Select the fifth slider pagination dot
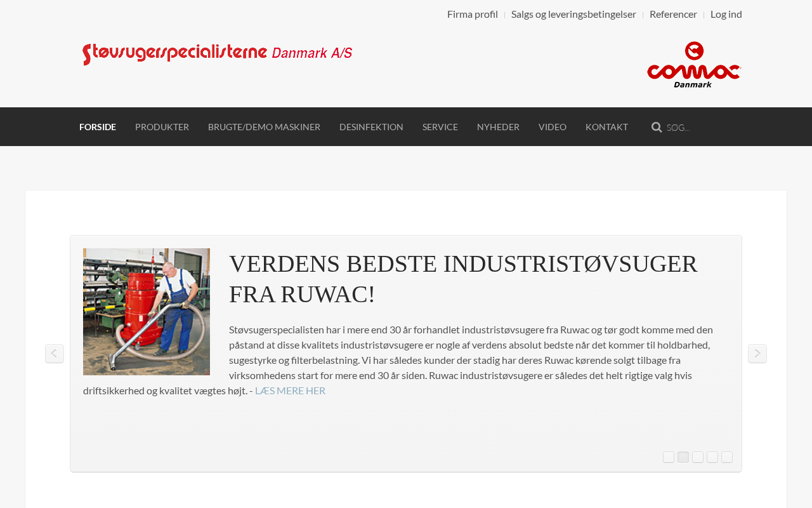Image resolution: width=812 pixels, height=508 pixels. coord(727,457)
